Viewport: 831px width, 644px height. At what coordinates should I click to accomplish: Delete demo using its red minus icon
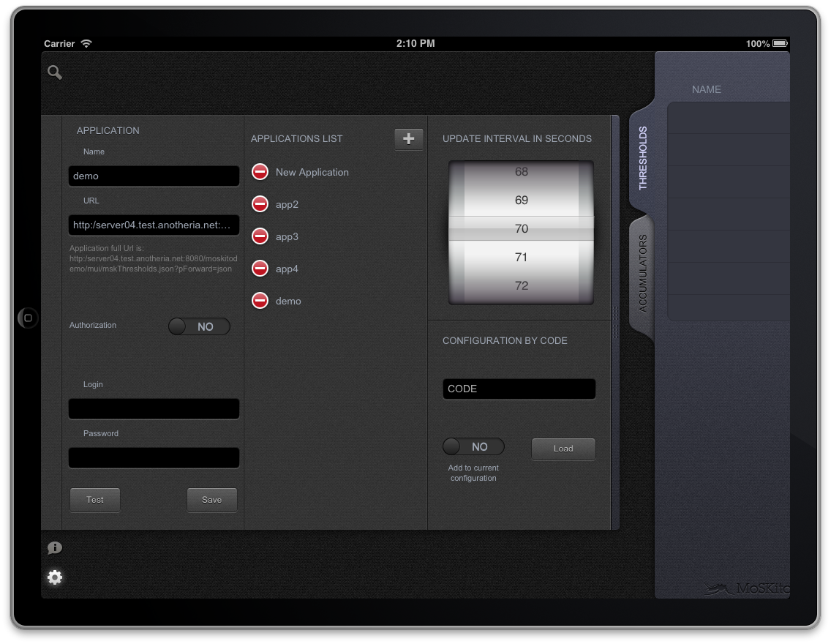[x=260, y=301]
